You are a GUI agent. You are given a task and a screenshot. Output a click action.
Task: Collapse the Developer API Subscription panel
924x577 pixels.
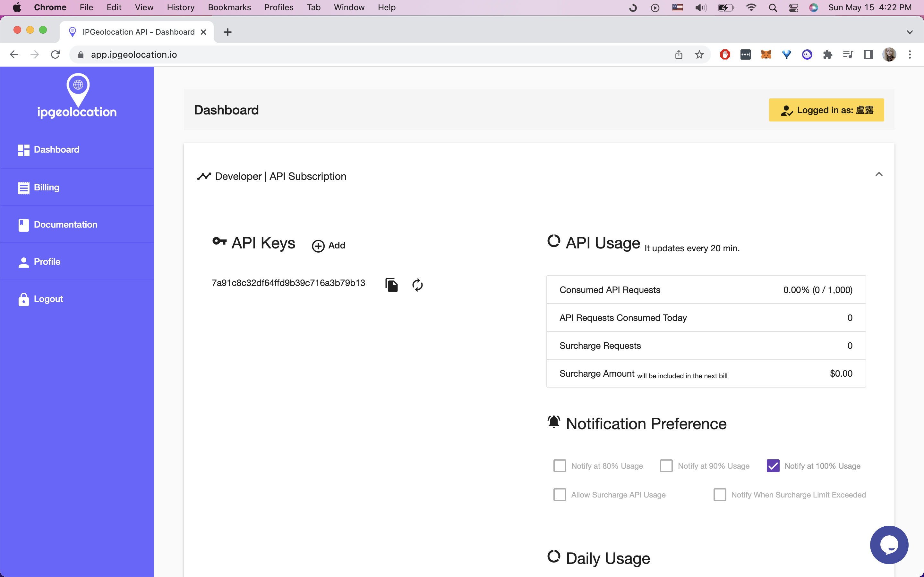point(878,174)
